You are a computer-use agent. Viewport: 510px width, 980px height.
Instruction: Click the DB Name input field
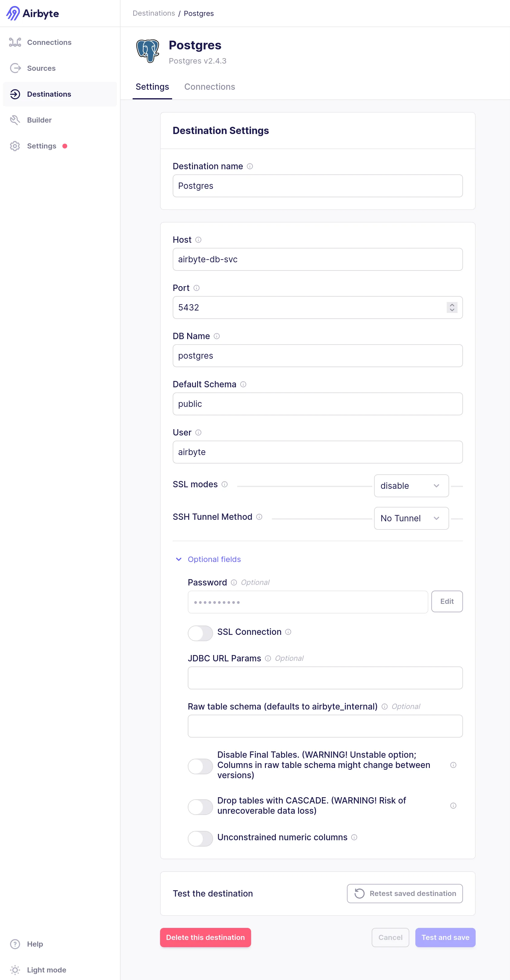point(318,356)
